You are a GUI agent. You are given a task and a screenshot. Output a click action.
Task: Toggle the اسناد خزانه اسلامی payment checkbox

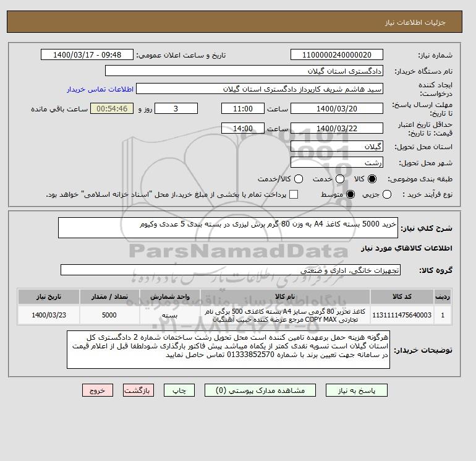pyautogui.click(x=294, y=194)
